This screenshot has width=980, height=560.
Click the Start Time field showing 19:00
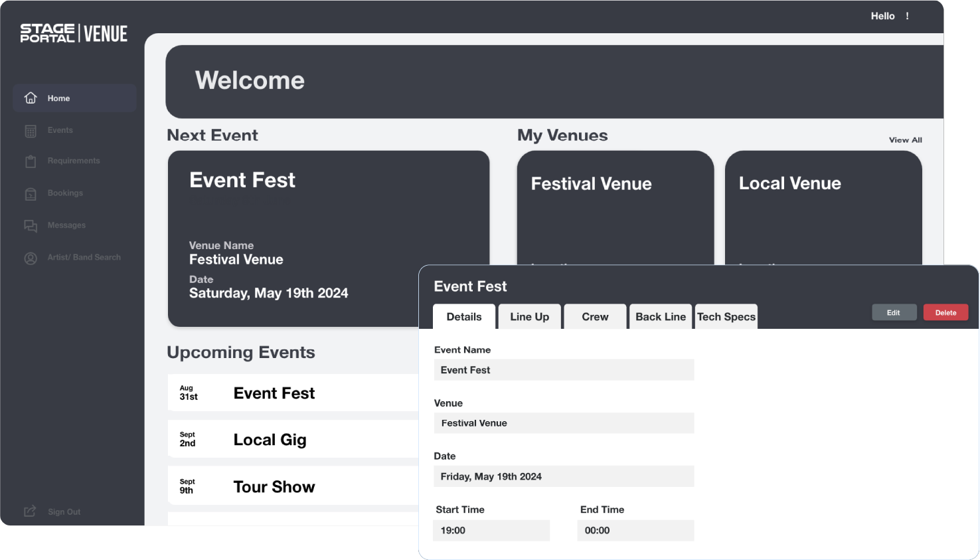(491, 530)
